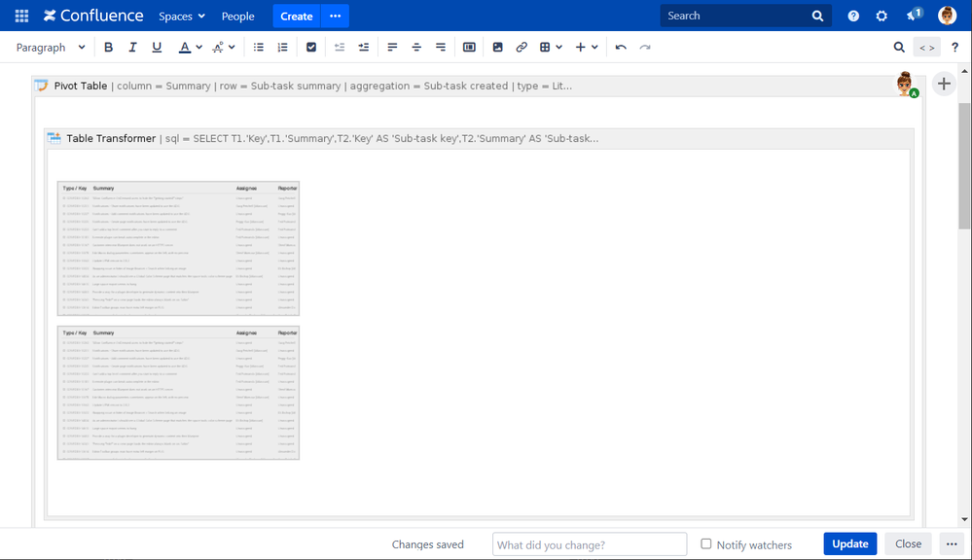This screenshot has height=560, width=972.
Task: Expand the text color dropdown arrow
Action: 199,47
